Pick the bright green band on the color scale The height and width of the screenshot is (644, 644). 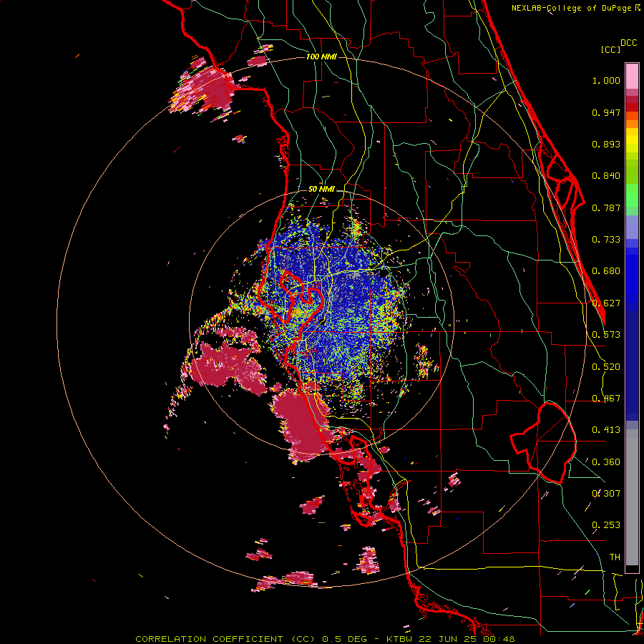click(x=632, y=195)
